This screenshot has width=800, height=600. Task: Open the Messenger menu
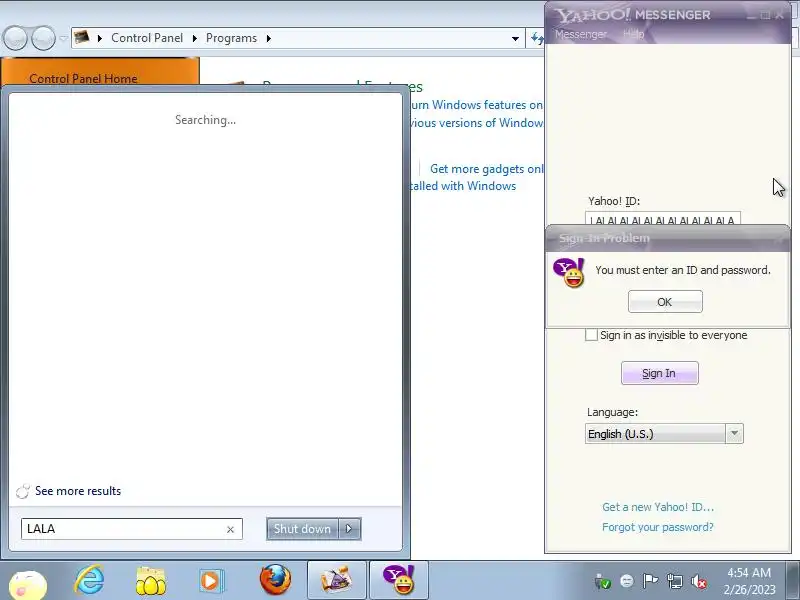click(x=581, y=34)
